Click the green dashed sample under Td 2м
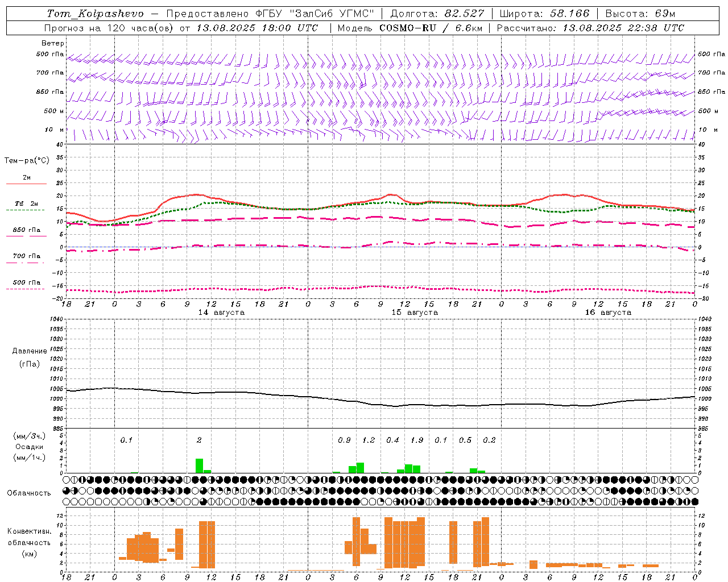The width and height of the screenshot is (728, 582). point(26,210)
